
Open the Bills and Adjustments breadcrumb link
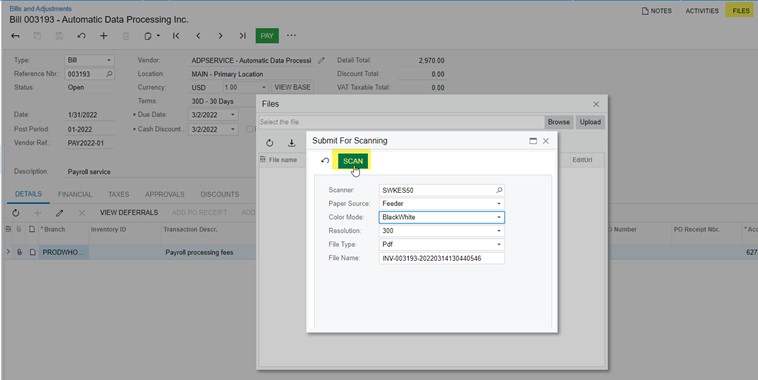point(41,9)
